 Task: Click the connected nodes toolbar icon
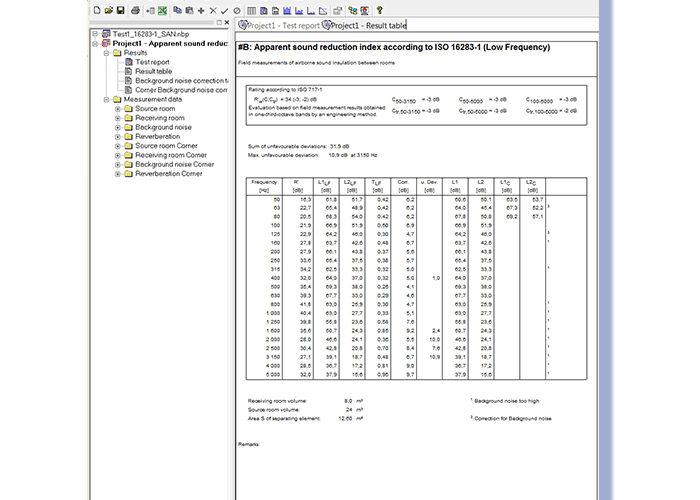353,11
